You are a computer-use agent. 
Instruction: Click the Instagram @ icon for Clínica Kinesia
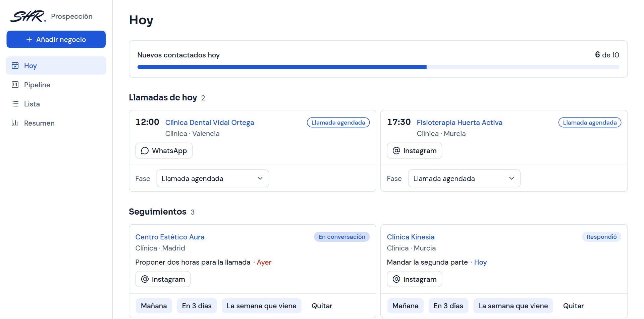tap(396, 279)
